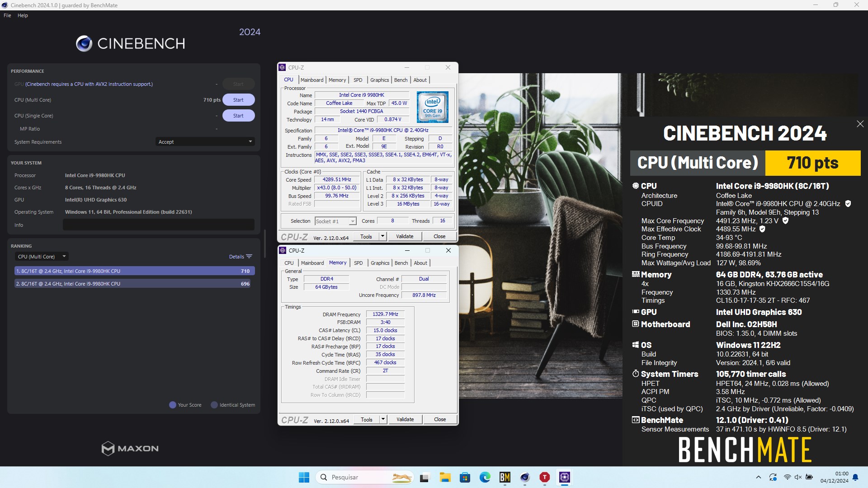Open File menu in Cinebench
868x488 pixels.
tap(7, 15)
